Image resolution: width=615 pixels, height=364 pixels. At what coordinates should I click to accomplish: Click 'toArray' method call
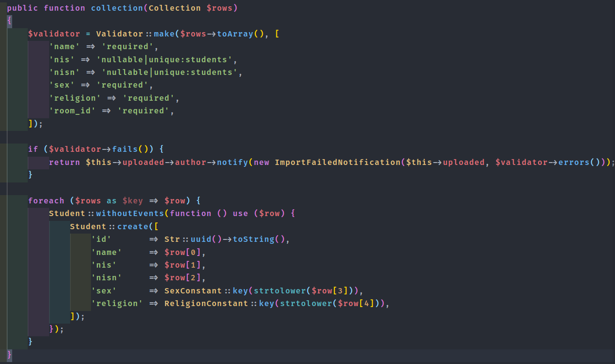pyautogui.click(x=235, y=34)
